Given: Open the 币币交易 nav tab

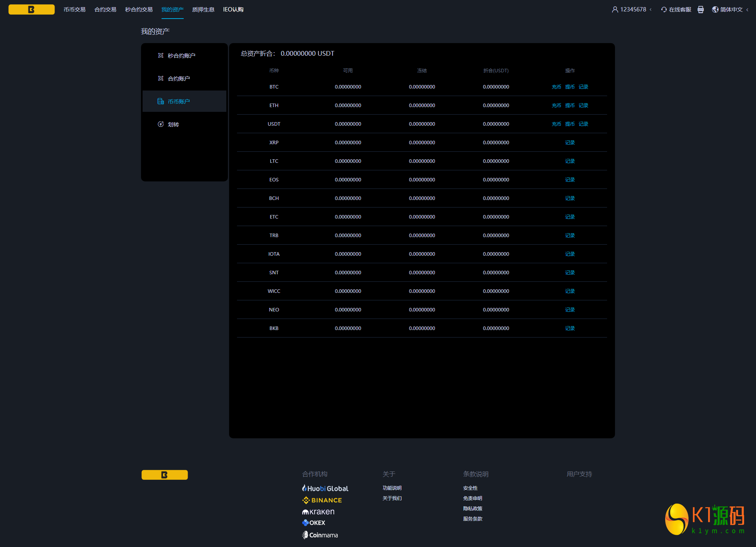Looking at the screenshot, I should 75,9.
